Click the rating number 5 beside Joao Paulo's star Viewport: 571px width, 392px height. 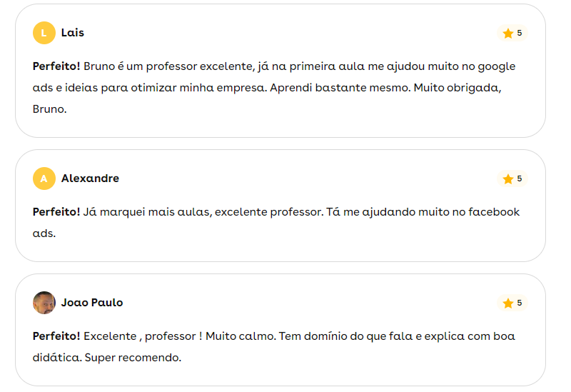pyautogui.click(x=520, y=303)
